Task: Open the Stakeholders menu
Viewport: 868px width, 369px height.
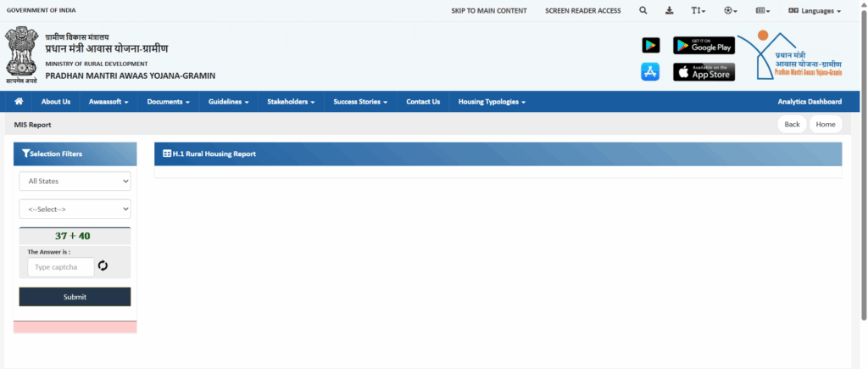Action: tap(291, 102)
